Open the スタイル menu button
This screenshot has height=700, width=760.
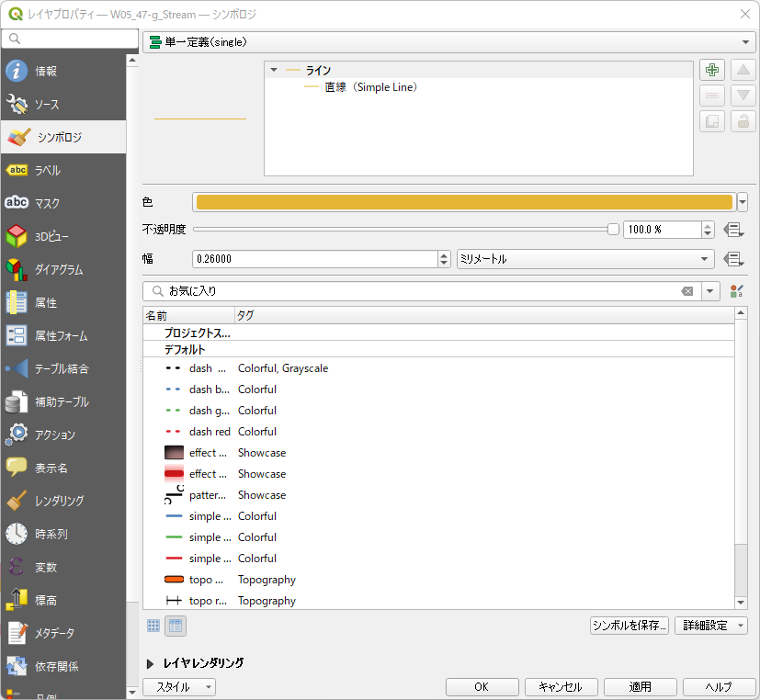pos(179,687)
